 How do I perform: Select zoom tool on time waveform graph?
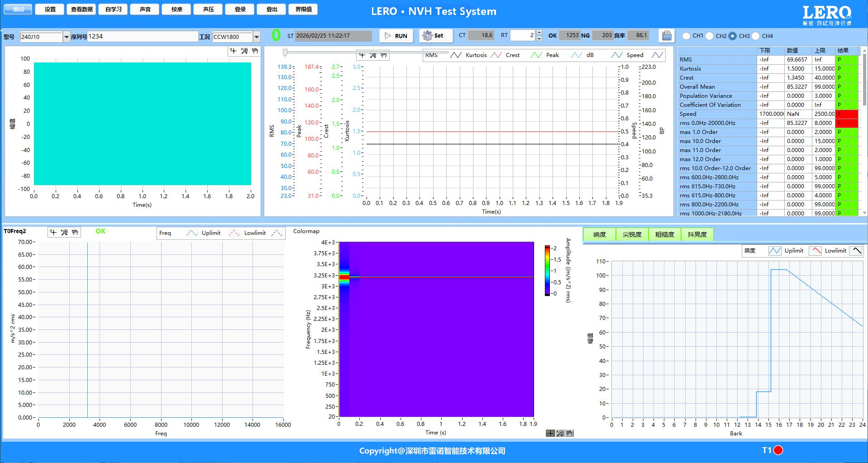click(244, 51)
